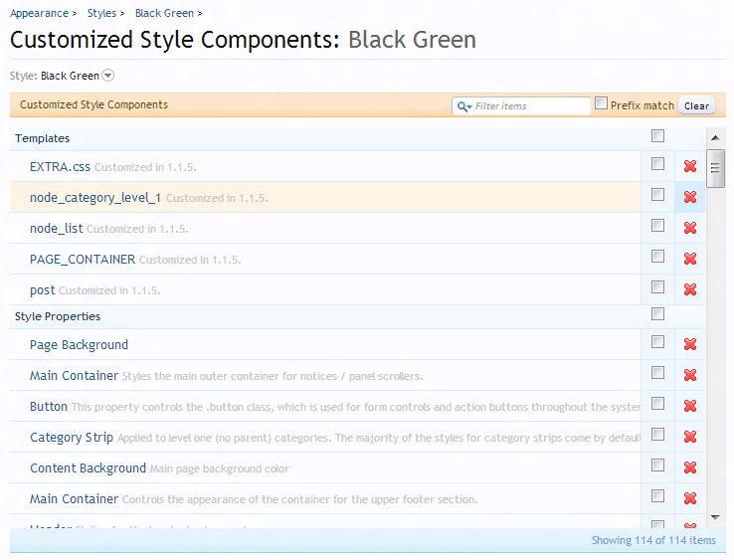Open the PAGE_CONTAINER template
Image resolution: width=734 pixels, height=560 pixels.
tap(83, 260)
